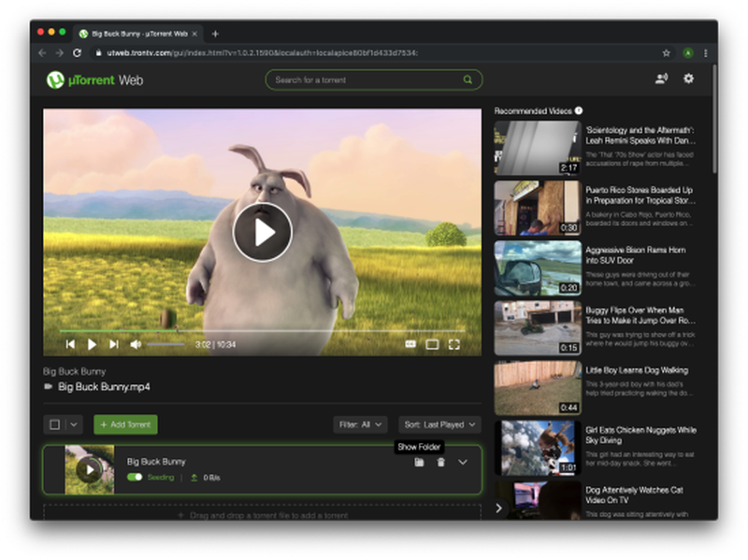This screenshot has width=748, height=560.
Task: Open a new browser tab with plus
Action: 215,34
